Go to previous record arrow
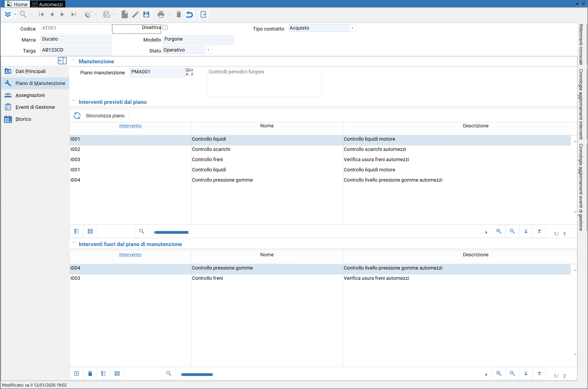The height and width of the screenshot is (389, 588). click(x=52, y=14)
